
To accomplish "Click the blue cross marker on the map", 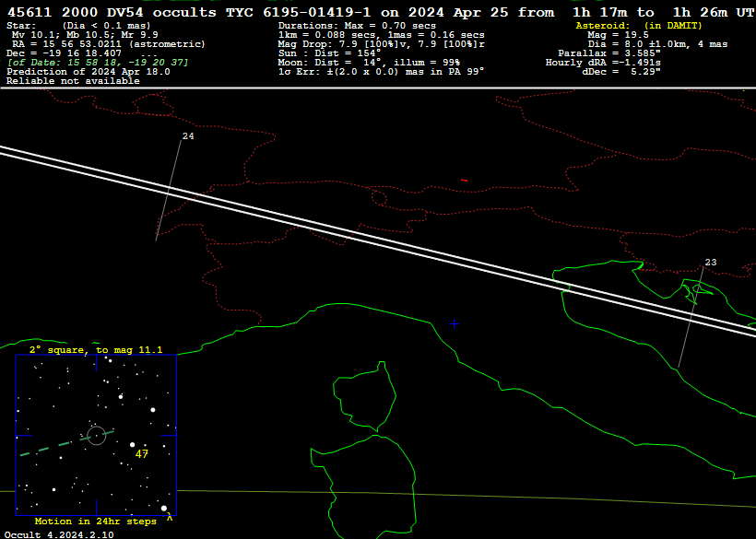I will click(x=454, y=324).
